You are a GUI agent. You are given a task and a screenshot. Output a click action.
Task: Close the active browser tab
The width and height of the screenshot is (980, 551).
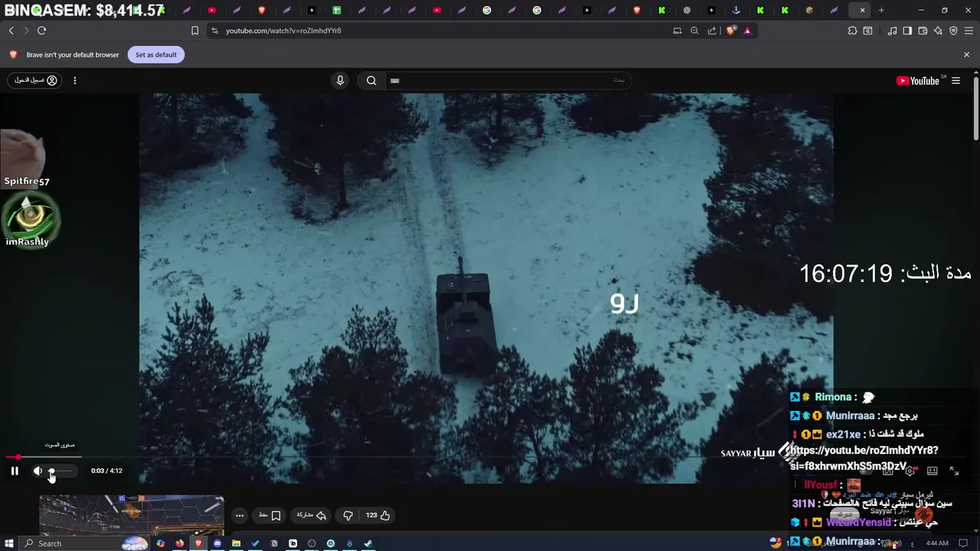click(862, 10)
